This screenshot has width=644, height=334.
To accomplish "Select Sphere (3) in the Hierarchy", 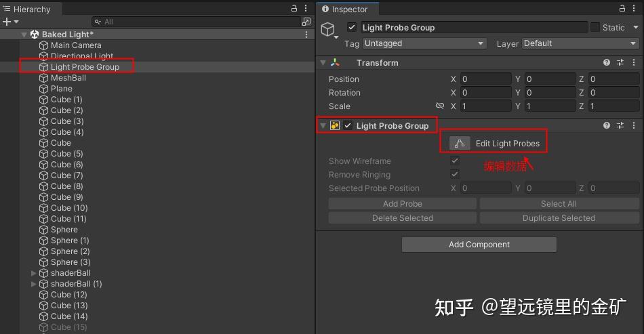I will click(71, 262).
